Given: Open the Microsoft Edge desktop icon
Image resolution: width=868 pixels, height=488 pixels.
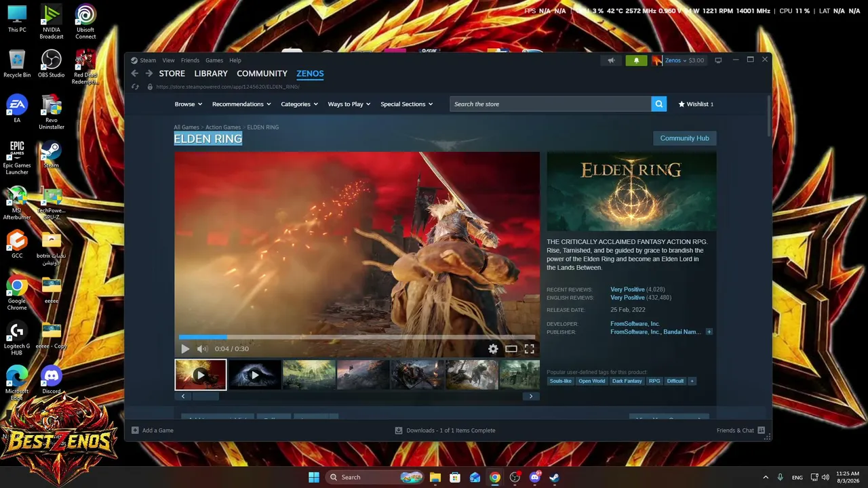Looking at the screenshot, I should 17,383.
